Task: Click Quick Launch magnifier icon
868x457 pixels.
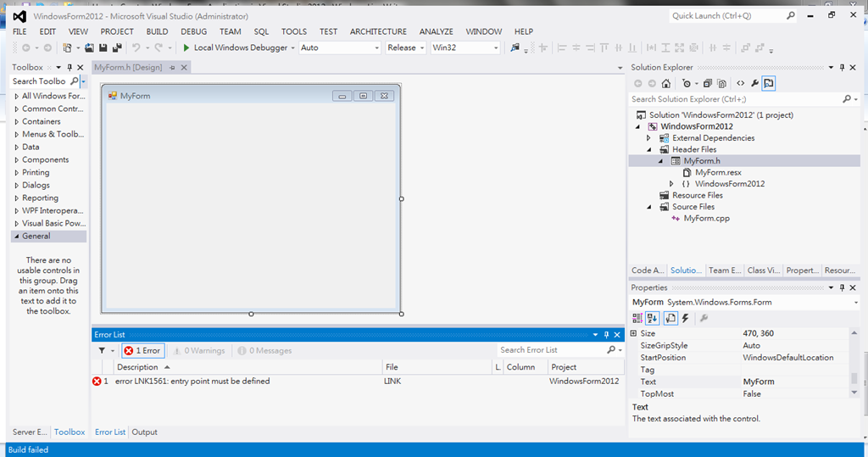Action: [x=791, y=16]
